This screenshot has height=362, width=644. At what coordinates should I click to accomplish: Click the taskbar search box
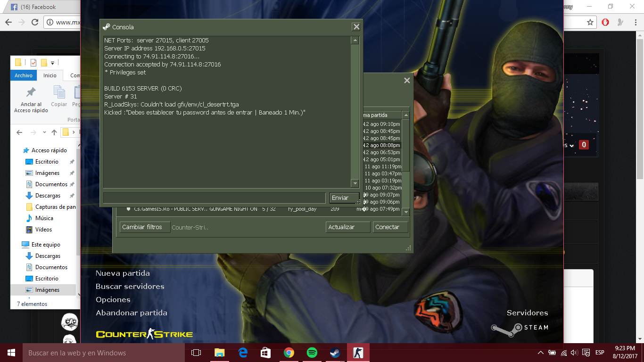coord(103,353)
